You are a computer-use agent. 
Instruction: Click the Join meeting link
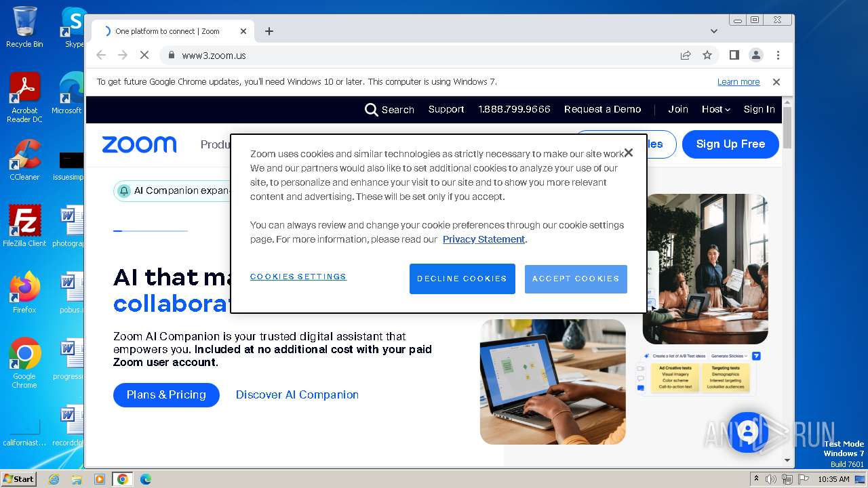(x=678, y=109)
